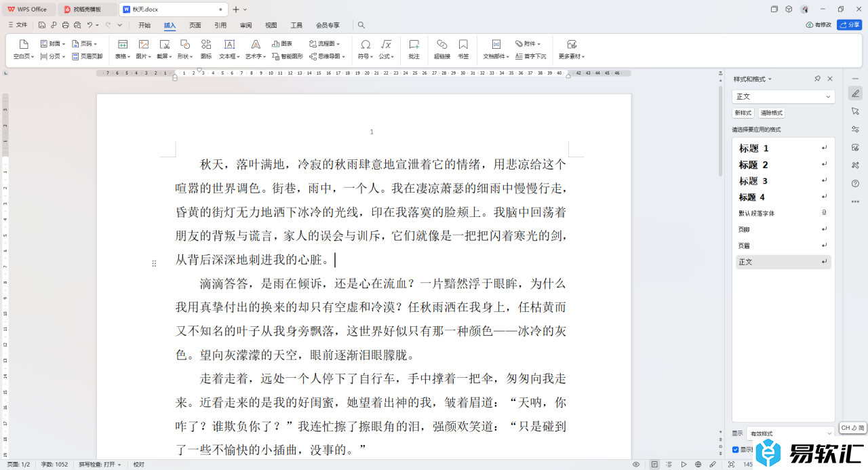Open the icon library (图标)
868x470 pixels.
click(206, 50)
